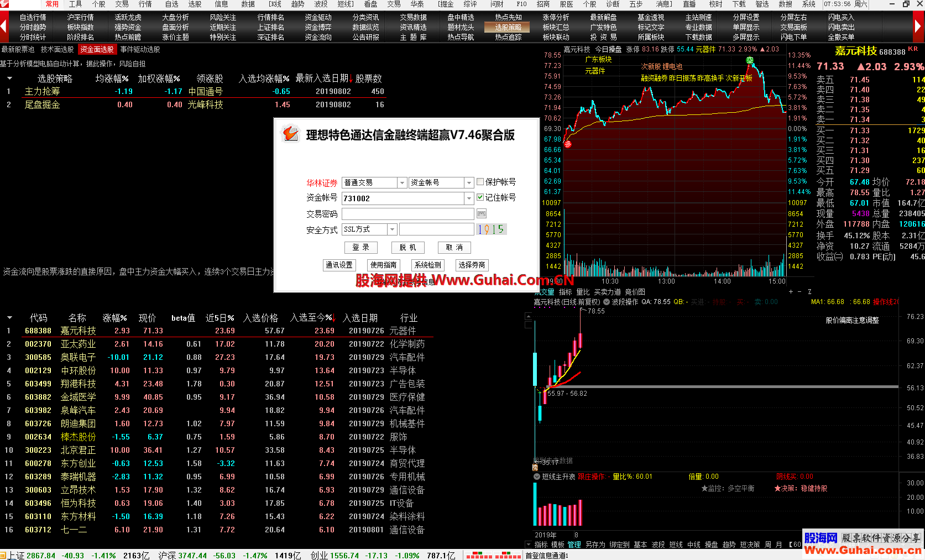Click the red right arrow in toolbar
925x560 pixels.
(918, 26)
